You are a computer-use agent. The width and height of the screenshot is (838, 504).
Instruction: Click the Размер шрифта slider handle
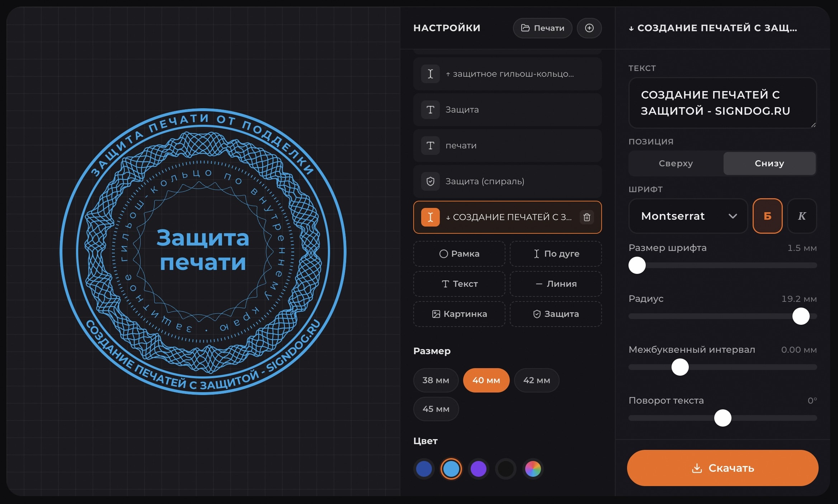click(x=637, y=265)
